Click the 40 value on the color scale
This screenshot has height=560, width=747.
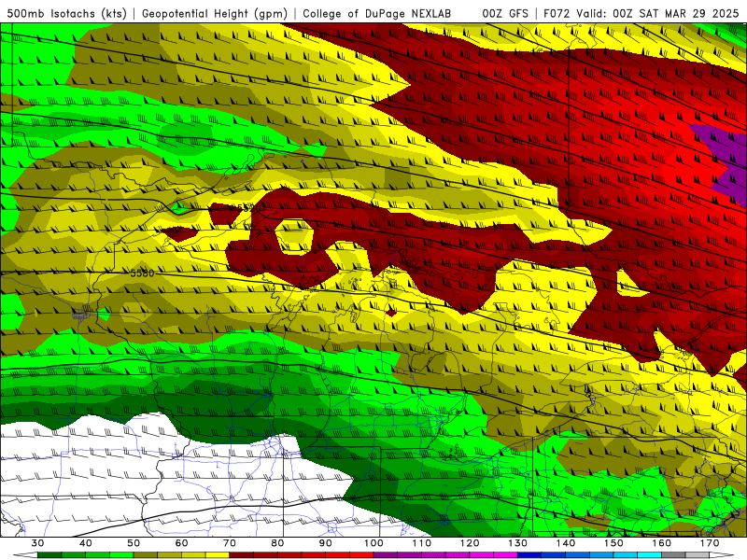[x=86, y=543]
